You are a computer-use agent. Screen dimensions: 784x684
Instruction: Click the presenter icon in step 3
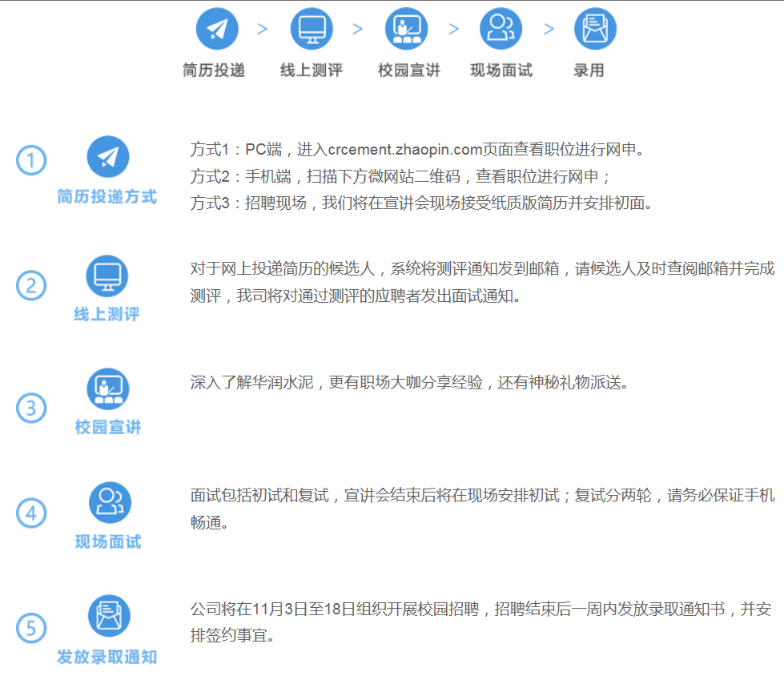[x=107, y=389]
